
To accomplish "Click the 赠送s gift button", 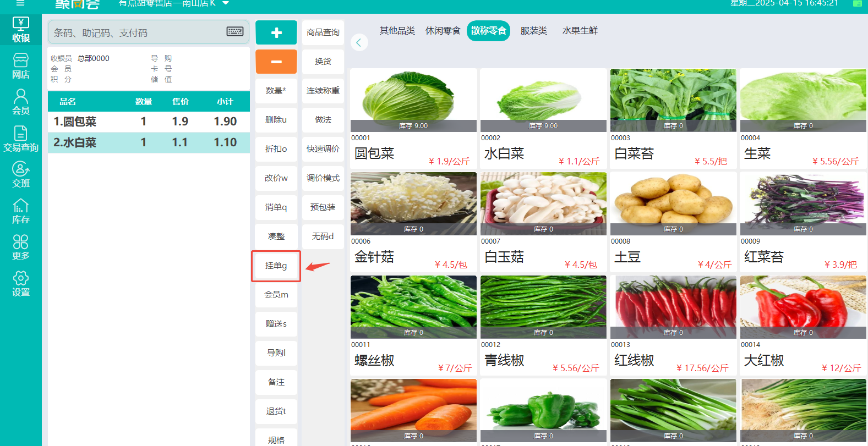I will click(x=276, y=324).
